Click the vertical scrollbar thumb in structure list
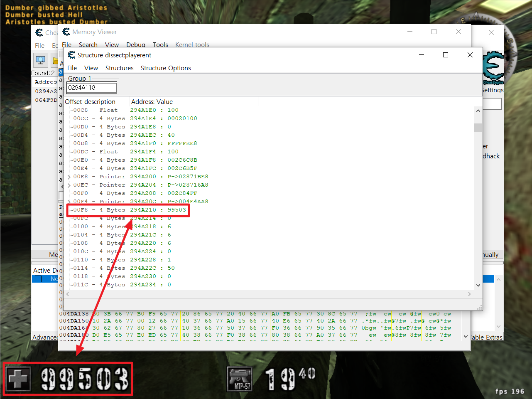Viewport: 532px width, 399px height. click(x=478, y=128)
